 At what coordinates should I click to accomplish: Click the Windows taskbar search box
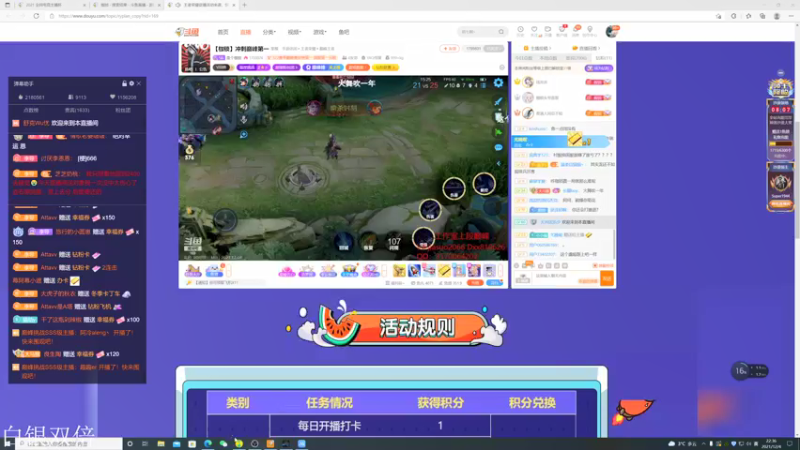pos(69,444)
